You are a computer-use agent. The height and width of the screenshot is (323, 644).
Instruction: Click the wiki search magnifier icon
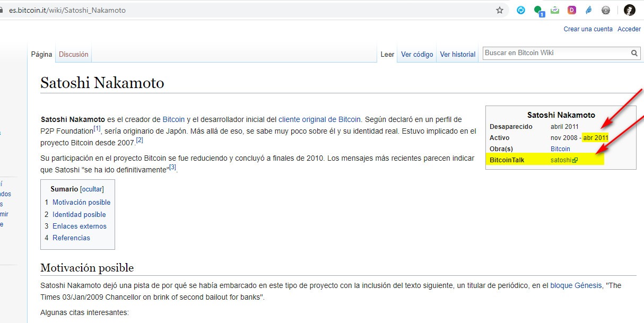click(634, 53)
